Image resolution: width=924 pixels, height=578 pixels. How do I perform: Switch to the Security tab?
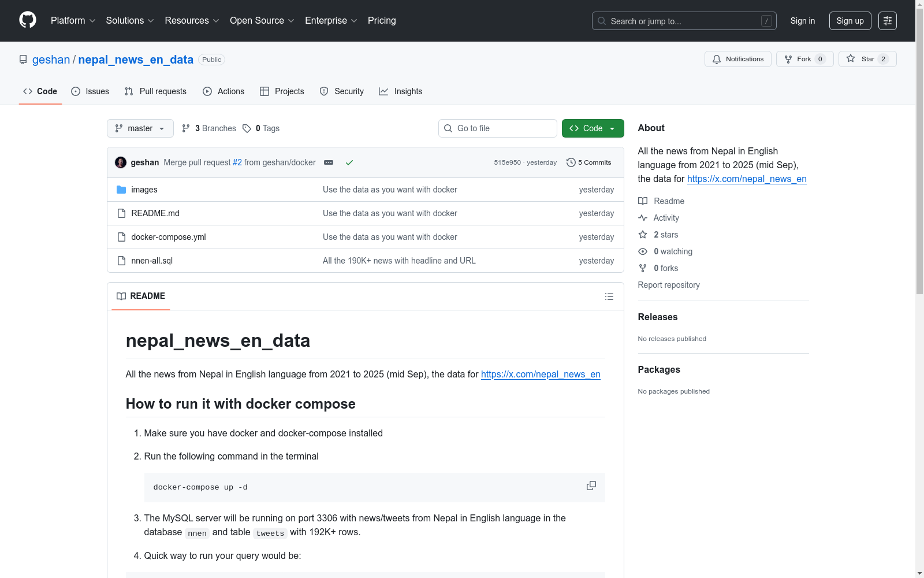[342, 91]
